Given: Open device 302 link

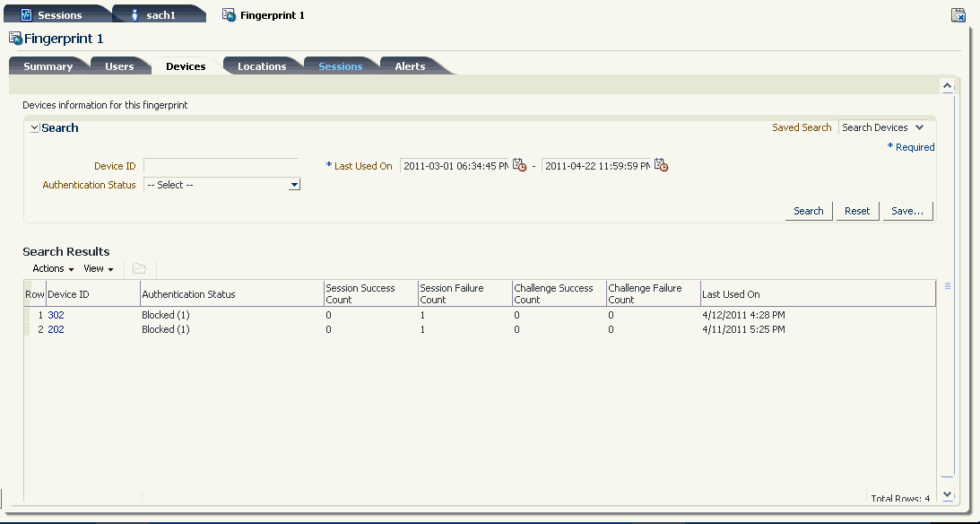Looking at the screenshot, I should 56,315.
